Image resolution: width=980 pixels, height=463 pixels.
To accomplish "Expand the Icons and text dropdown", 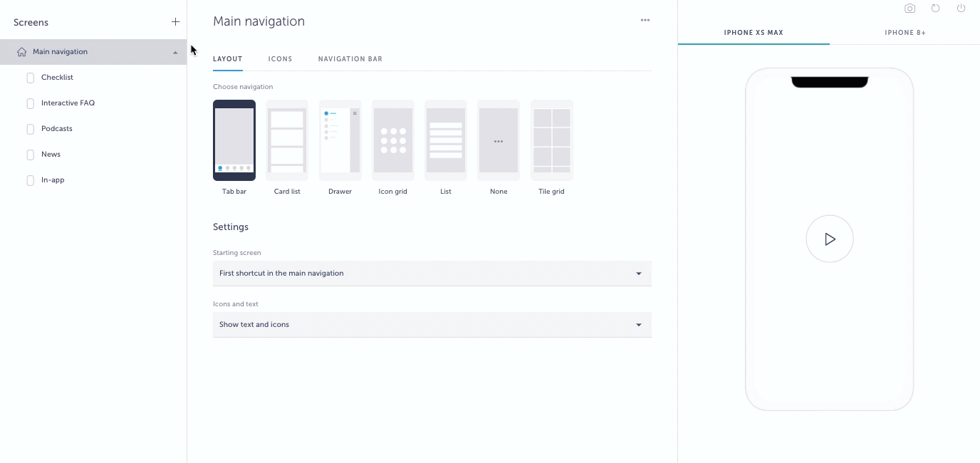I will coord(432,325).
